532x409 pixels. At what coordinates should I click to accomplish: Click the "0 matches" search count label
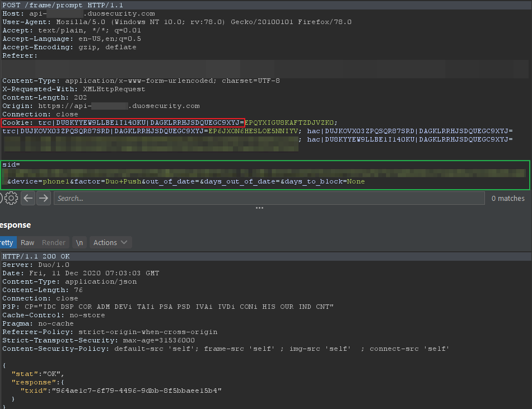[508, 198]
